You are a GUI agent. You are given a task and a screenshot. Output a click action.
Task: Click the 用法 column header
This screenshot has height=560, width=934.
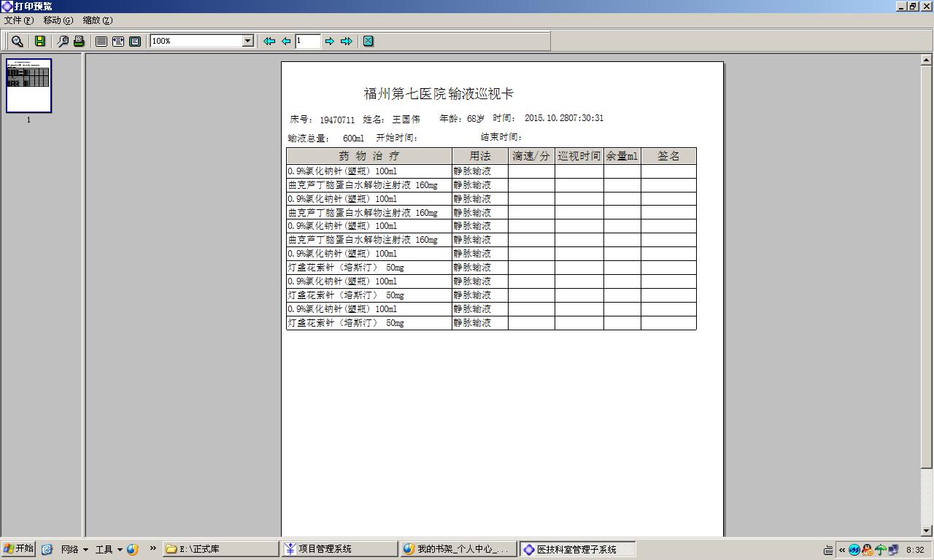[480, 156]
